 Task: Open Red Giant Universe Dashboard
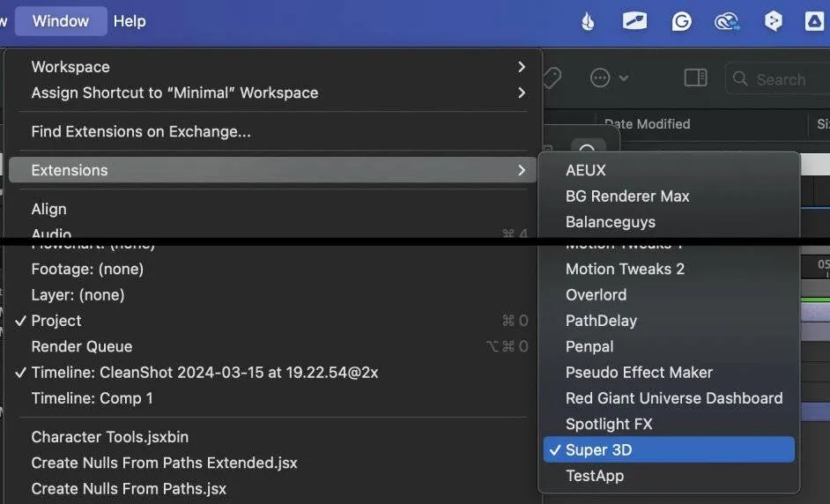click(669, 398)
